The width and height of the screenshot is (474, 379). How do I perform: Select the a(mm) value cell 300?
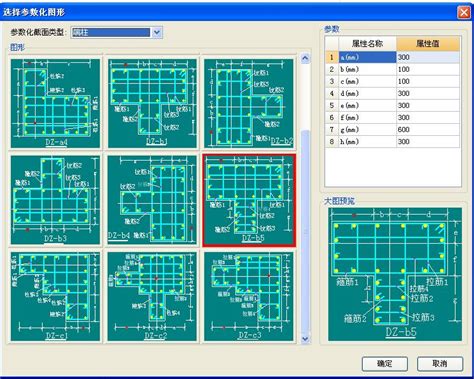pos(428,57)
